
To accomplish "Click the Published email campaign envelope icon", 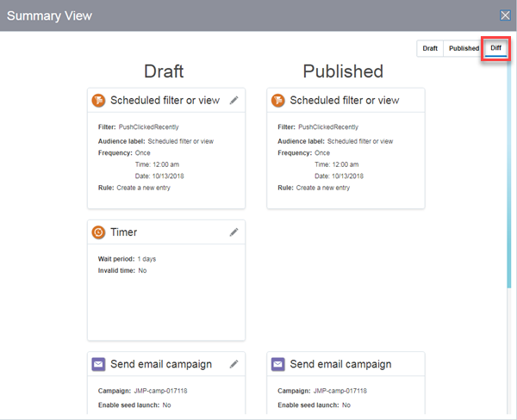I will pyautogui.click(x=278, y=364).
